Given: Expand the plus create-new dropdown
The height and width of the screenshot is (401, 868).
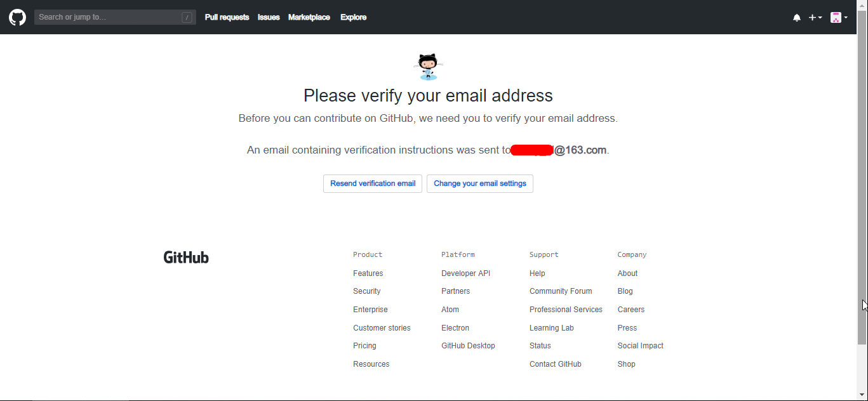Looking at the screenshot, I should coord(815,18).
